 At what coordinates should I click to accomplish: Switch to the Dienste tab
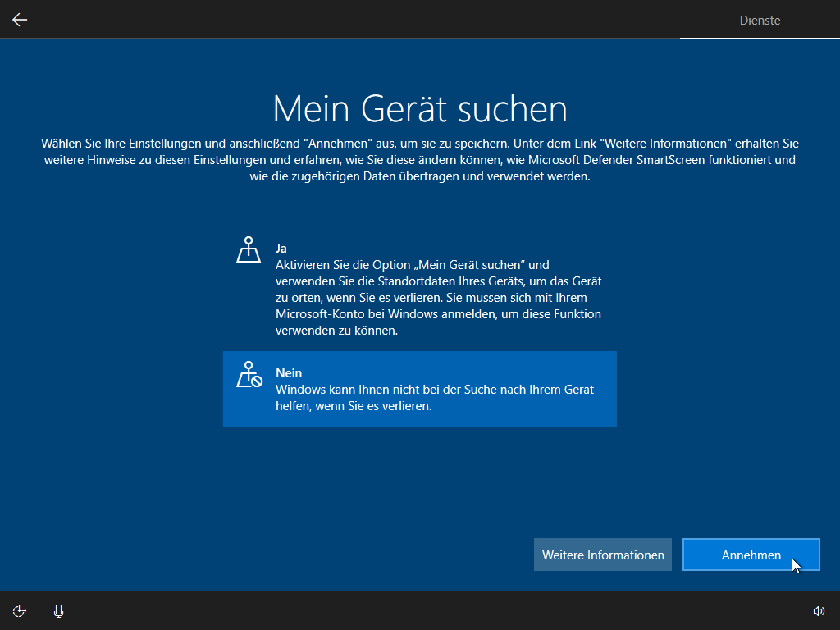coord(760,20)
